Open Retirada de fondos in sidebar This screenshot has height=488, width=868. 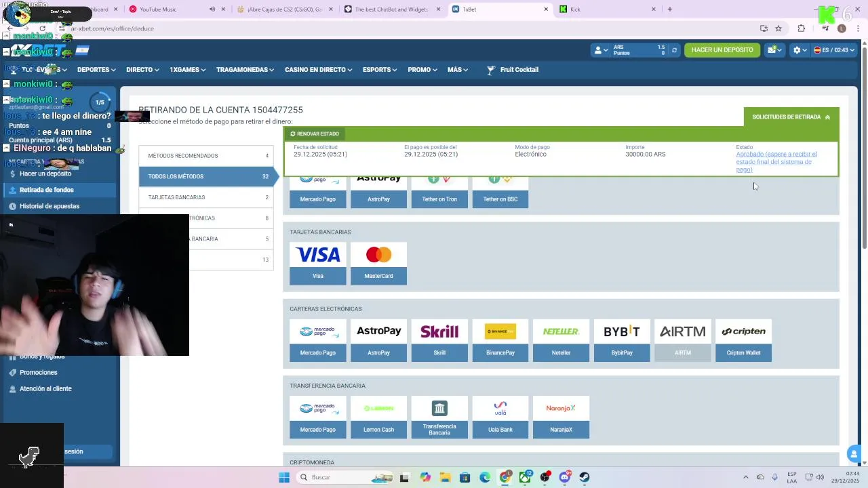click(46, 190)
